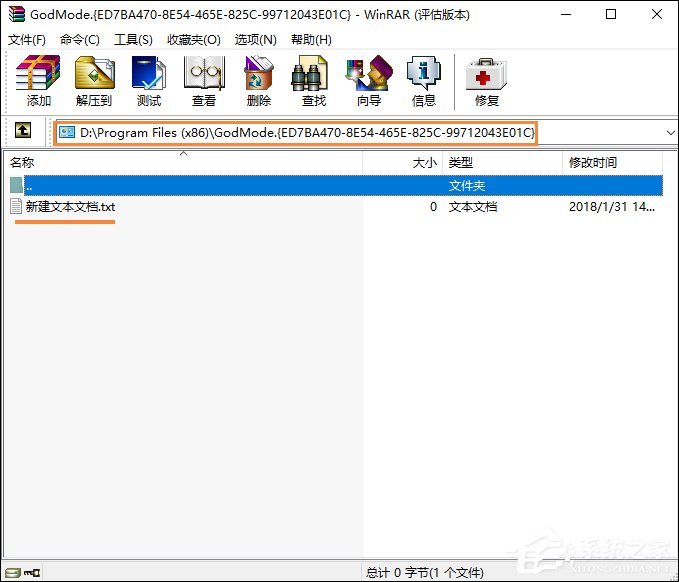The image size is (679, 582).
Task: Open the 选项(N) menu
Action: click(x=255, y=40)
